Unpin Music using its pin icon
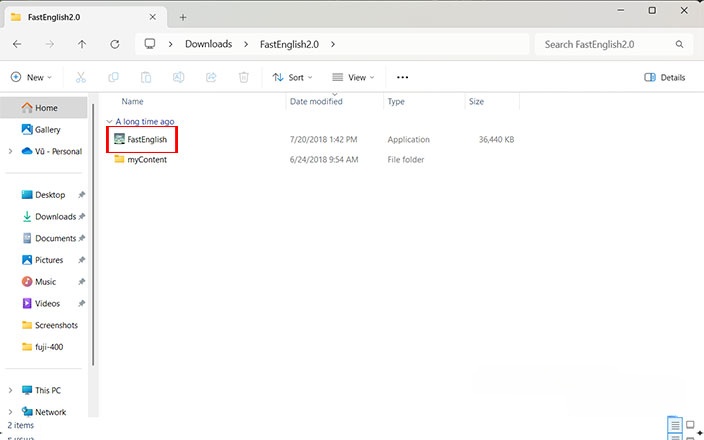 tap(81, 282)
